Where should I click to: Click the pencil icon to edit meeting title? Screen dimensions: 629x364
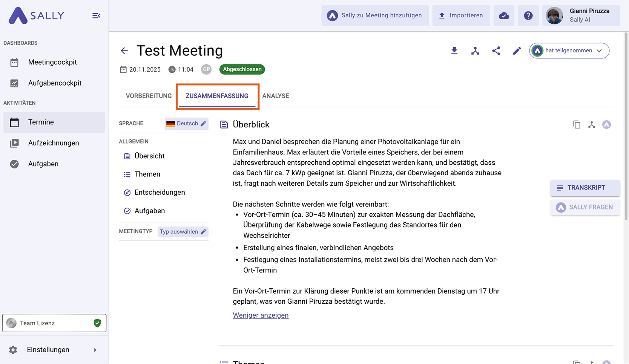pos(517,50)
